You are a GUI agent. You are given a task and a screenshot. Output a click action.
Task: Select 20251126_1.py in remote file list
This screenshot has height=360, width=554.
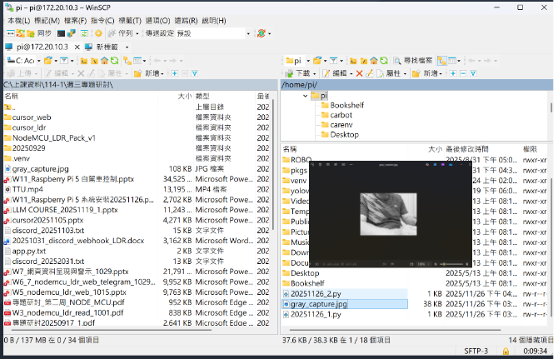[x=316, y=314]
